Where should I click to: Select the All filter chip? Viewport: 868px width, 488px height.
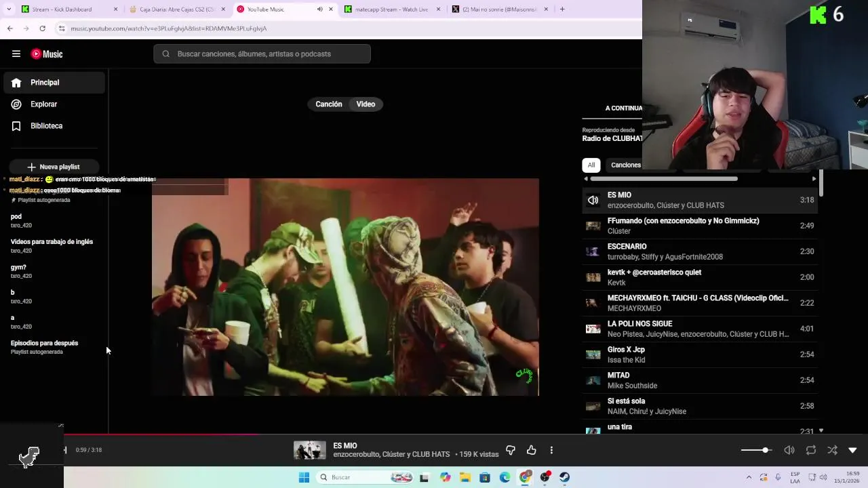tap(591, 165)
